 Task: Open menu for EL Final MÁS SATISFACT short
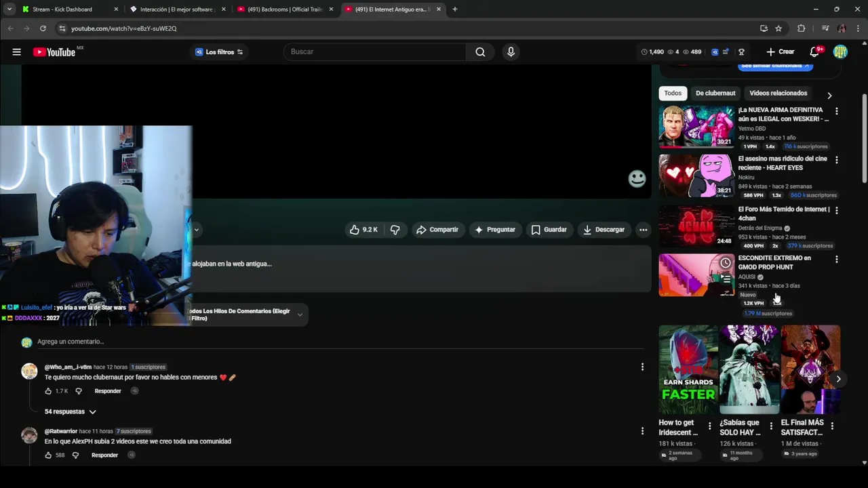[832, 426]
